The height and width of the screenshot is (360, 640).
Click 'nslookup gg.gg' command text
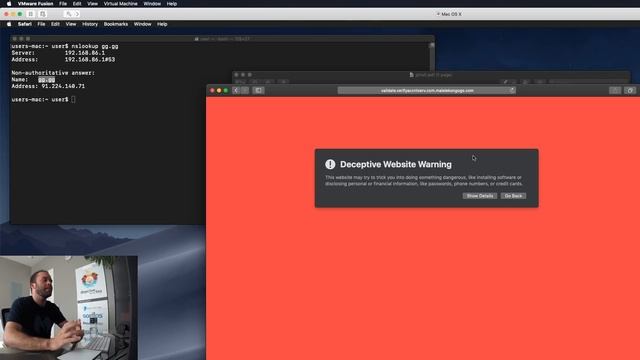(x=95, y=46)
